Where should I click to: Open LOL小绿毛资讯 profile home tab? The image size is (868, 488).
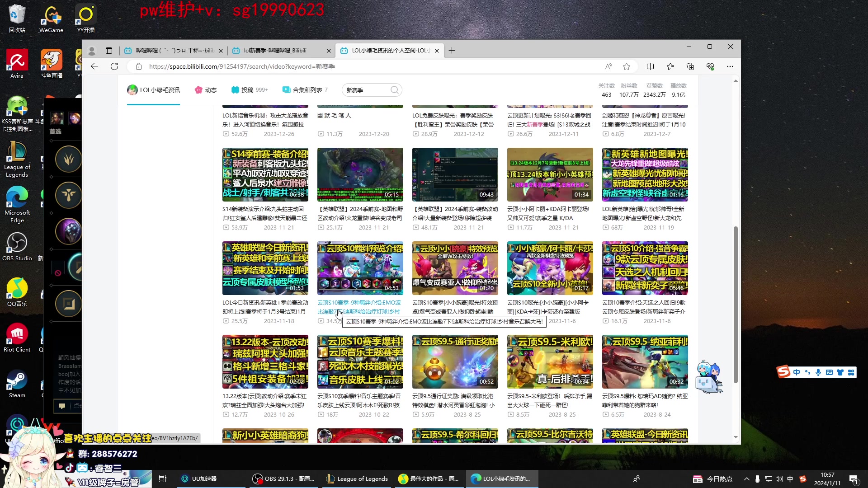click(154, 90)
